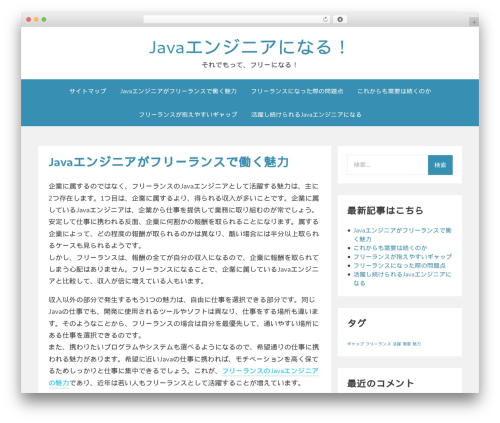Open sidebar link フリーランスになった際の問題点

[x=399, y=265]
